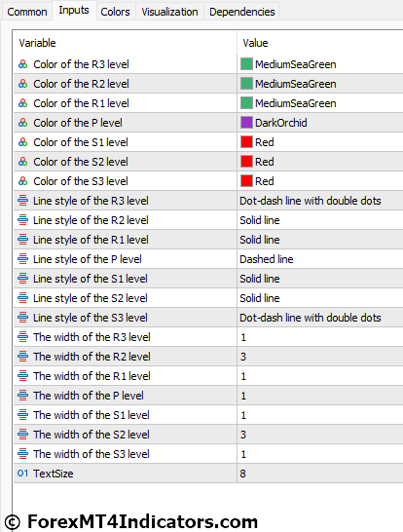The image size is (403, 532).
Task: Click the width icon for R1 level
Action: (x=23, y=376)
